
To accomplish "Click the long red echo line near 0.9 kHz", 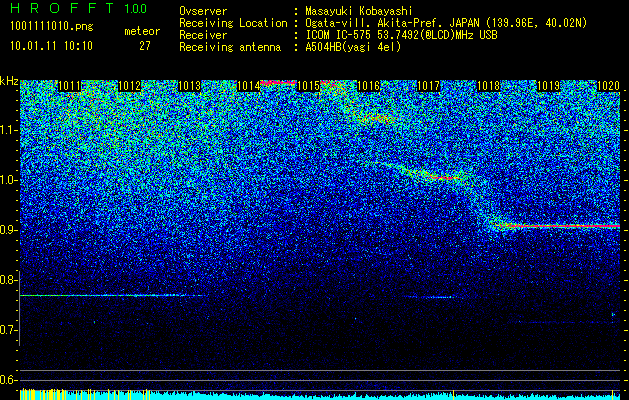I will coord(560,226).
